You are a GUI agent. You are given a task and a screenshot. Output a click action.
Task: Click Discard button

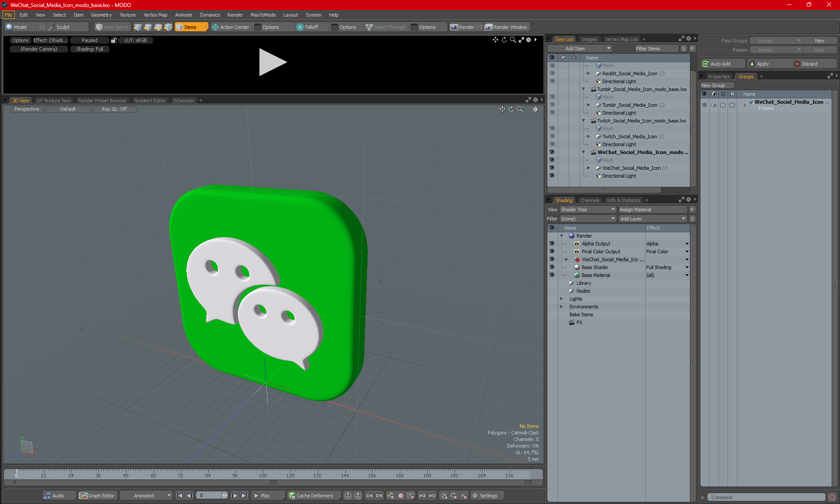pyautogui.click(x=815, y=64)
